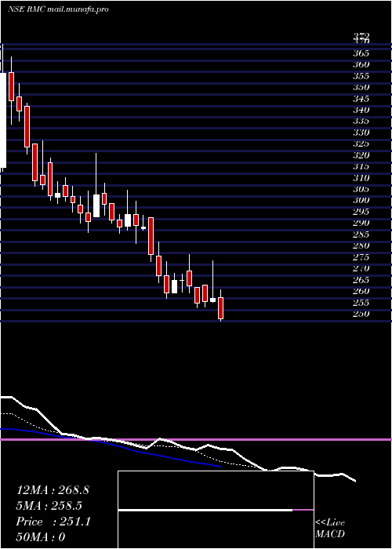Screen dimensions: 392x549
Task: Click the 290 price axis label
Action: (361, 223)
